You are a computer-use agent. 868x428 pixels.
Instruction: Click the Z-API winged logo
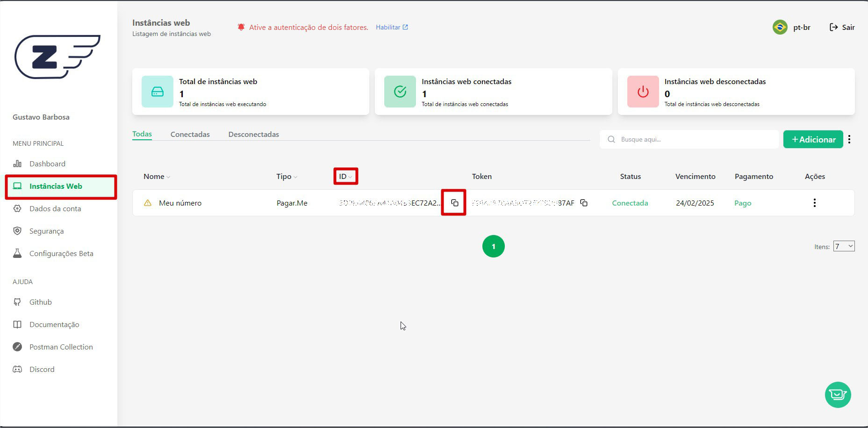click(x=57, y=57)
